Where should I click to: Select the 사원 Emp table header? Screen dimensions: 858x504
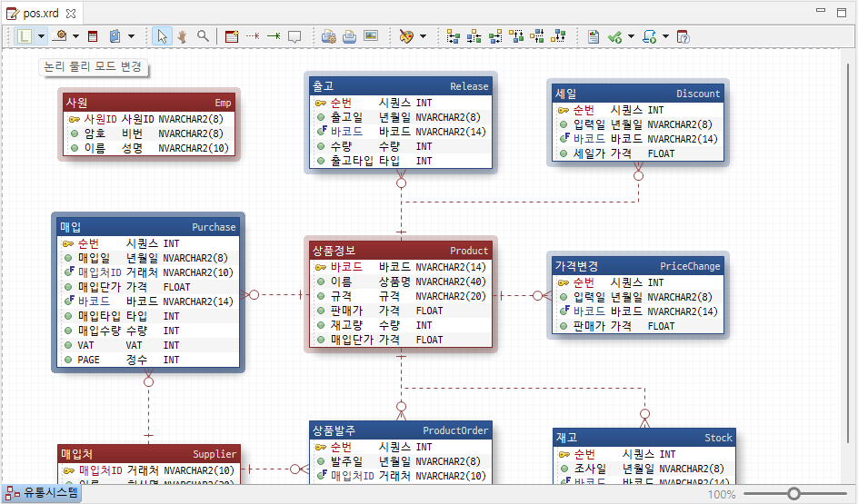point(149,103)
